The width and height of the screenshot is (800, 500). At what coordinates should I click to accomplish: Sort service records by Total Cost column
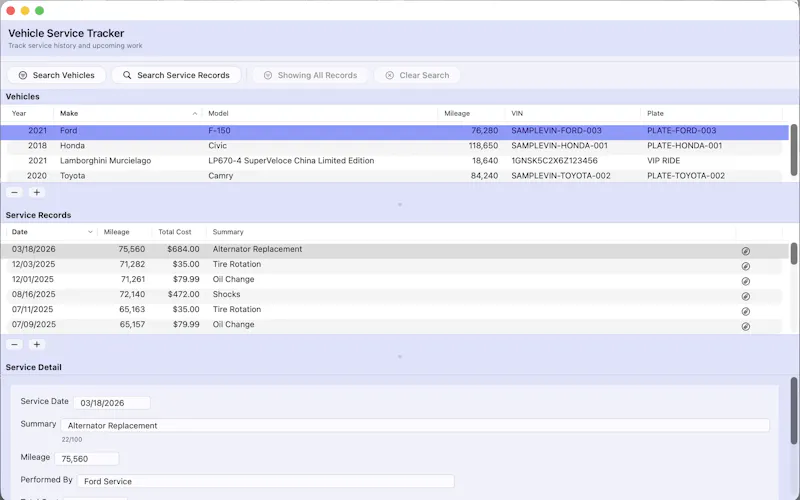point(179,232)
